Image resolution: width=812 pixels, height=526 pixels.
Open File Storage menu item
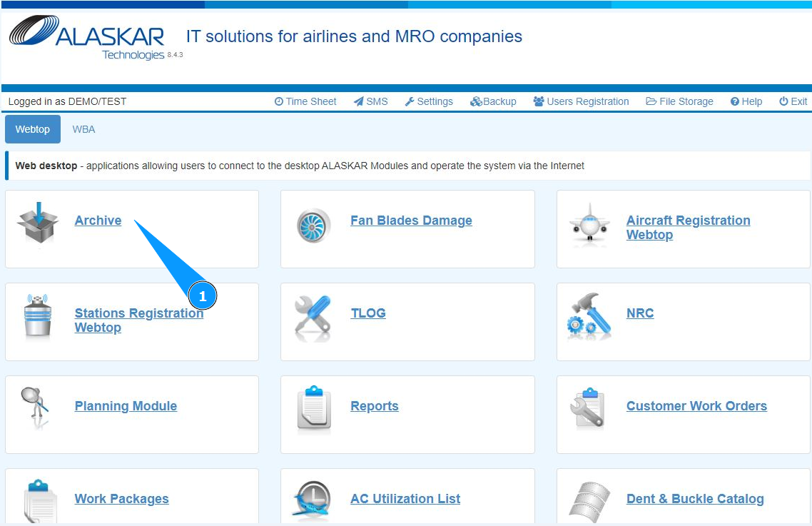coord(679,101)
